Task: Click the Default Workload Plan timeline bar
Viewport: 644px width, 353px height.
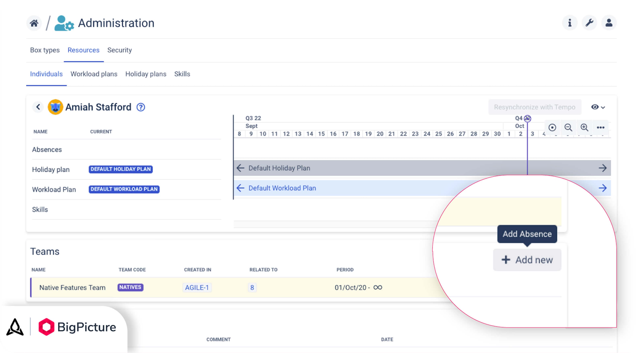Action: [422, 188]
